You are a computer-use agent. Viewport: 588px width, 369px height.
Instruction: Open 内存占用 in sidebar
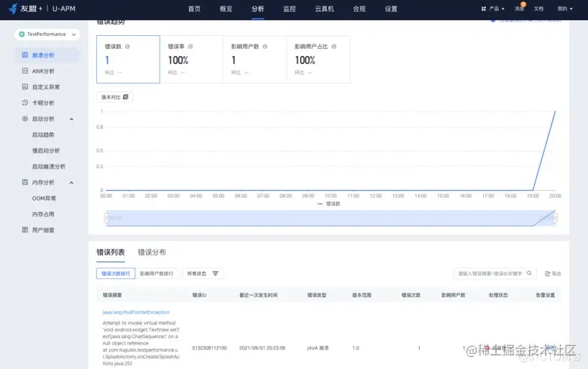[43, 214]
